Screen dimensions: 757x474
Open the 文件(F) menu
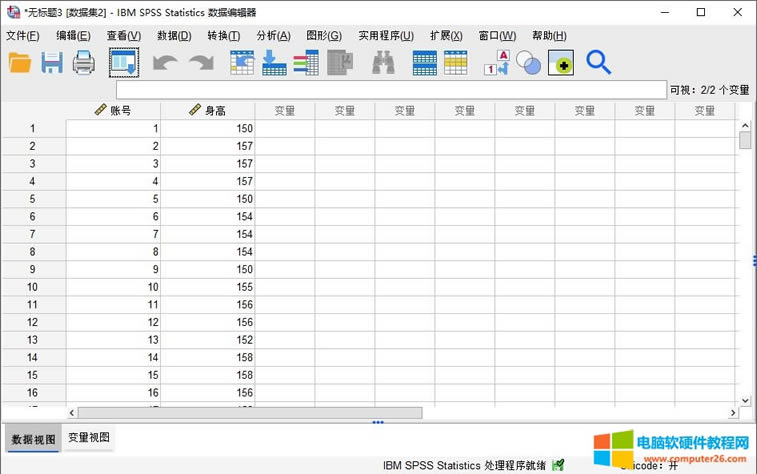(23, 36)
